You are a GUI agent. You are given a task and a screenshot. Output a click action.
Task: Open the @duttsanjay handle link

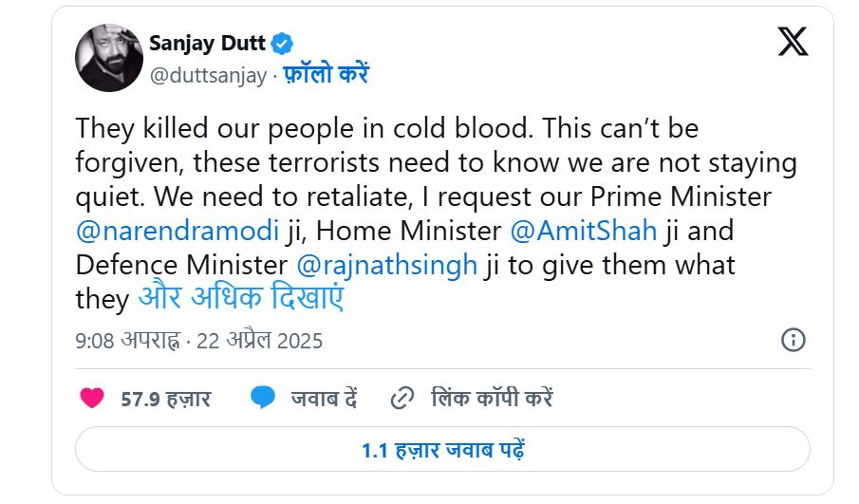pyautogui.click(x=208, y=76)
